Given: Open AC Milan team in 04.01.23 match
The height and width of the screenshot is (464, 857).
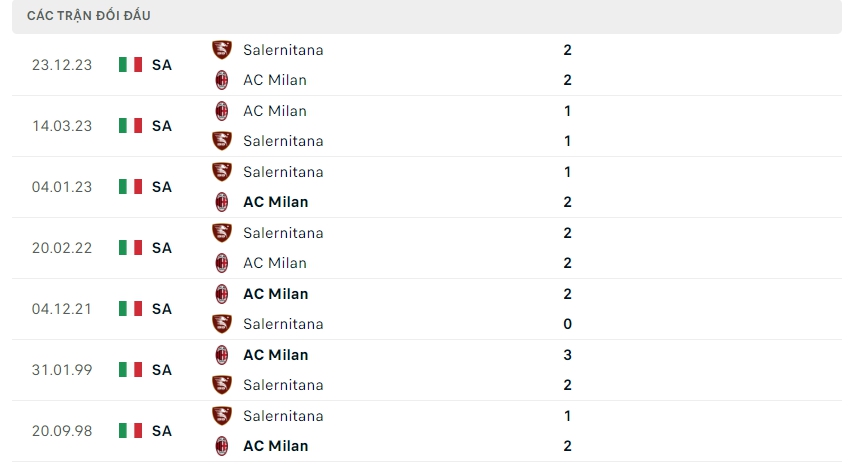Looking at the screenshot, I should [x=275, y=202].
